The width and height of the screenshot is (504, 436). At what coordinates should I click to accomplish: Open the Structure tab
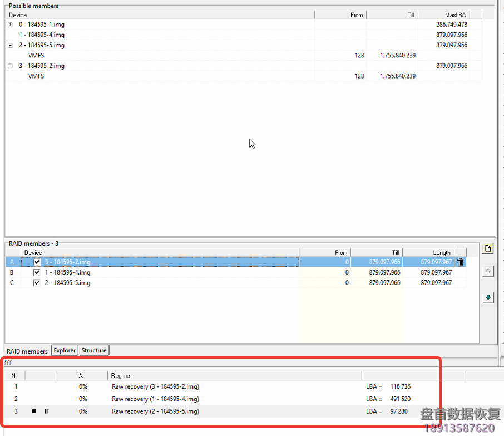click(93, 350)
